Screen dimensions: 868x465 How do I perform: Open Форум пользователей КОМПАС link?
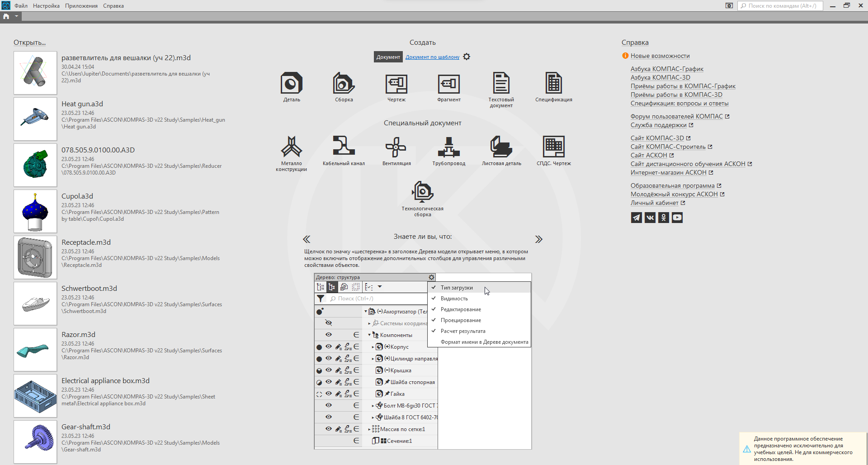(x=677, y=117)
